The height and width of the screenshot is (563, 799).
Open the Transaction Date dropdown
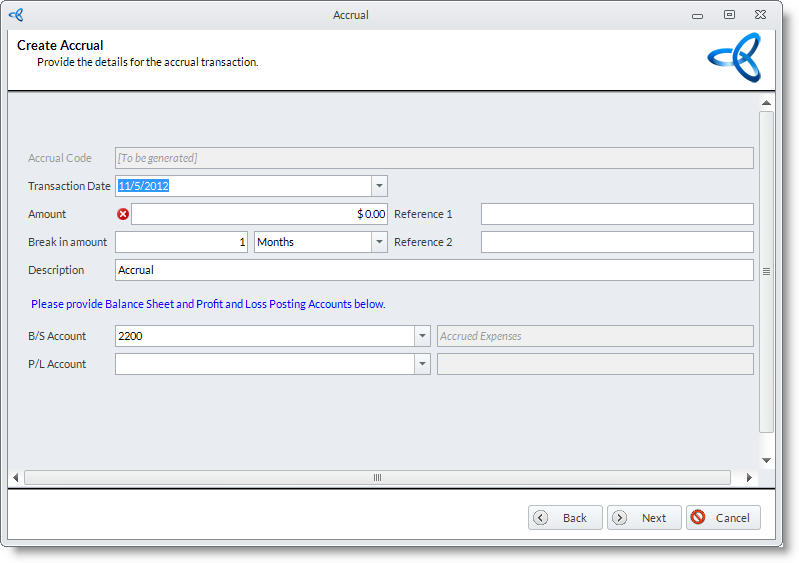click(x=379, y=186)
